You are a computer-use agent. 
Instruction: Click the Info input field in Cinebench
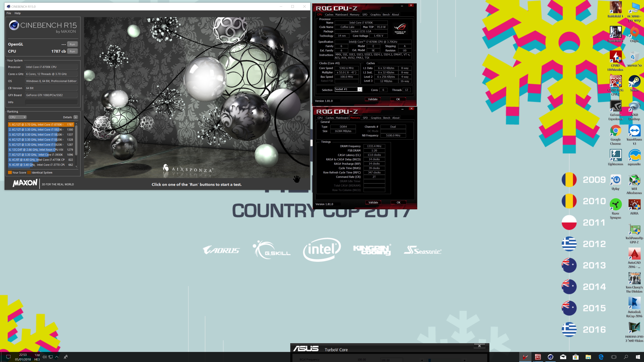(x=51, y=102)
